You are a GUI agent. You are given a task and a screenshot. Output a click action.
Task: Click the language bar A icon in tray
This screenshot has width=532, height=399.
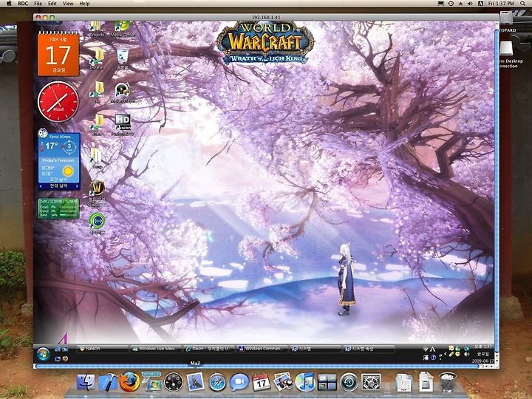click(432, 349)
